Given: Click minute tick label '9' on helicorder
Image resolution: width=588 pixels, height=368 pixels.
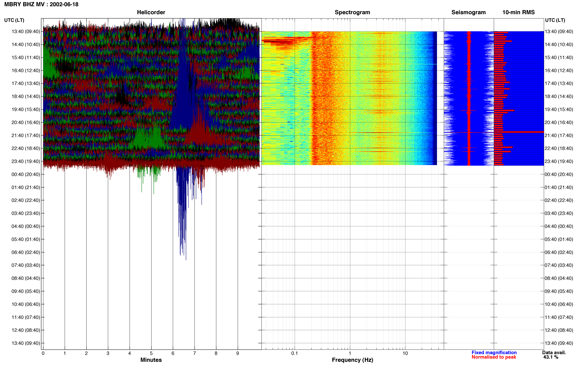Looking at the screenshot, I should pos(238,353).
